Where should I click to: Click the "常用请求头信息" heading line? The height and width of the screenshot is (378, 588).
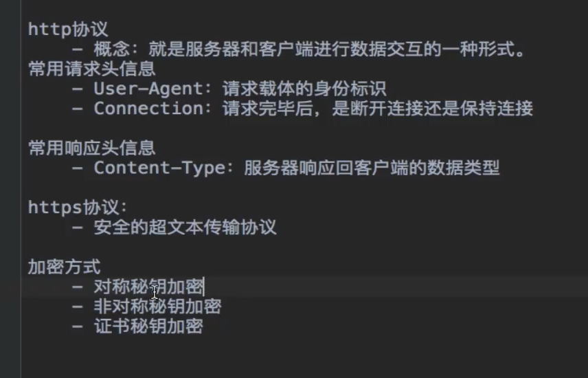tap(91, 69)
